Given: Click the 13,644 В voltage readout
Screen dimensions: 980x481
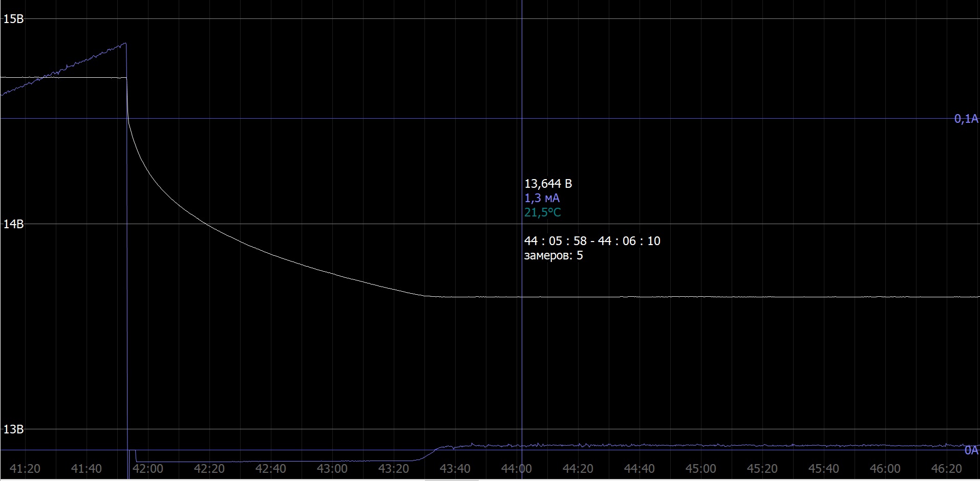Looking at the screenshot, I should [x=548, y=184].
